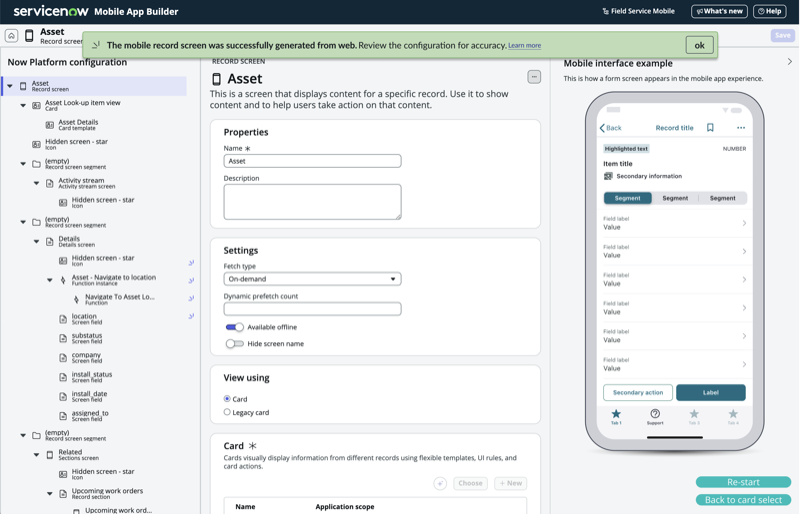Screen dimensions: 800x514
Task: Collapse the Asset Look-up item view node
Action: (23, 106)
